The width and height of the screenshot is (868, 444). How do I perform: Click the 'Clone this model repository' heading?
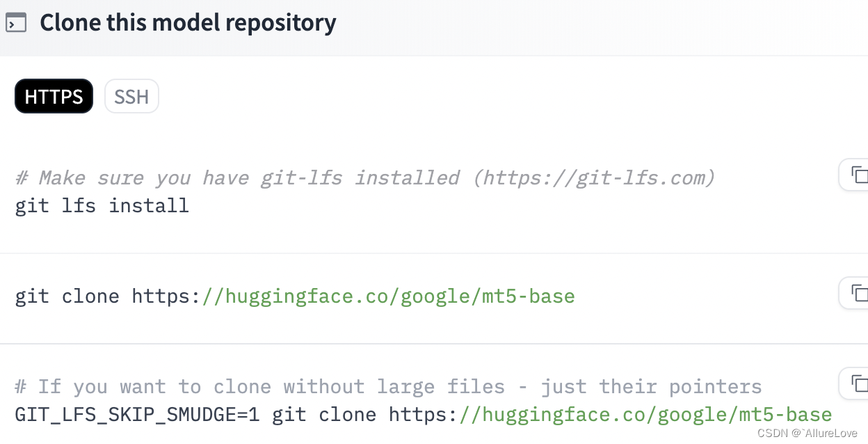tap(188, 22)
